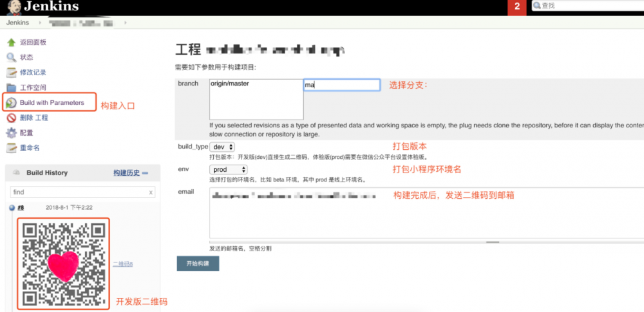This screenshot has height=312, width=644.
Task: Open the 工作空间 link
Action: 33,87
